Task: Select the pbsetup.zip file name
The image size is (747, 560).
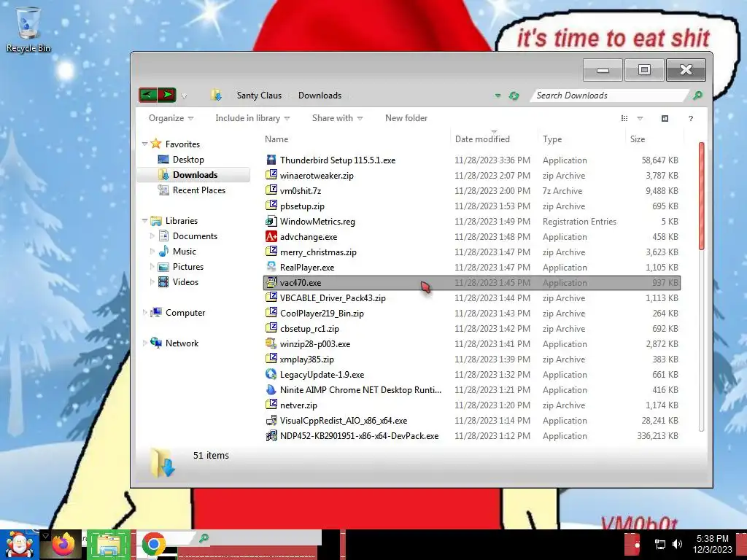Action: (302, 206)
